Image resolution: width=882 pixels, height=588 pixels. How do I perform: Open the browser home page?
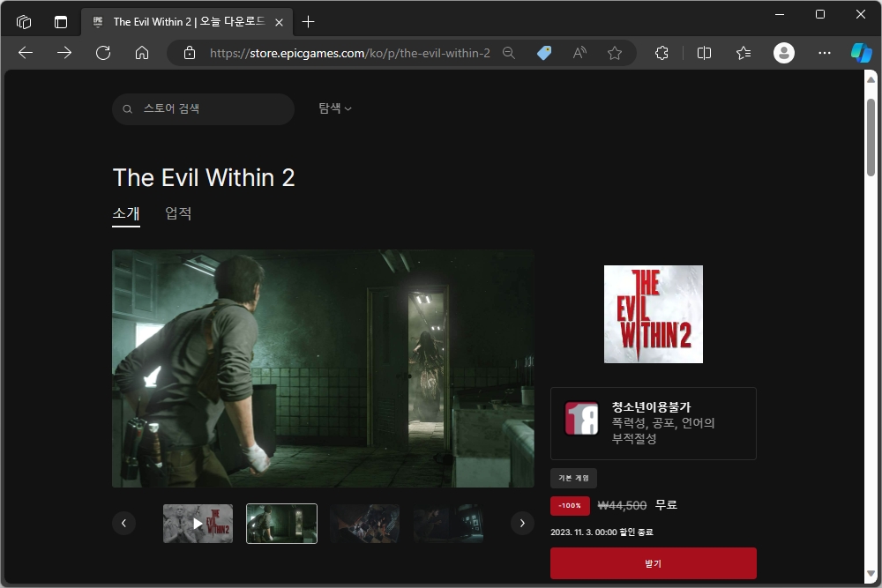pos(142,53)
